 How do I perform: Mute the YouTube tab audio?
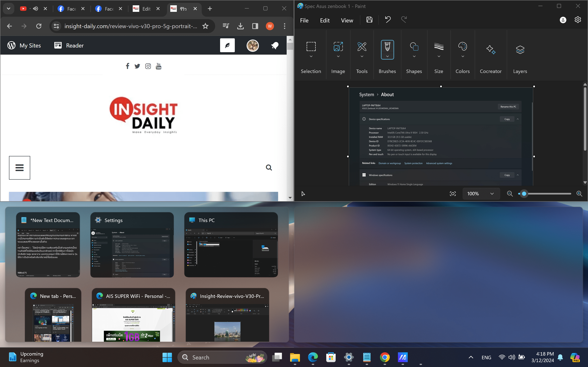coord(36,9)
